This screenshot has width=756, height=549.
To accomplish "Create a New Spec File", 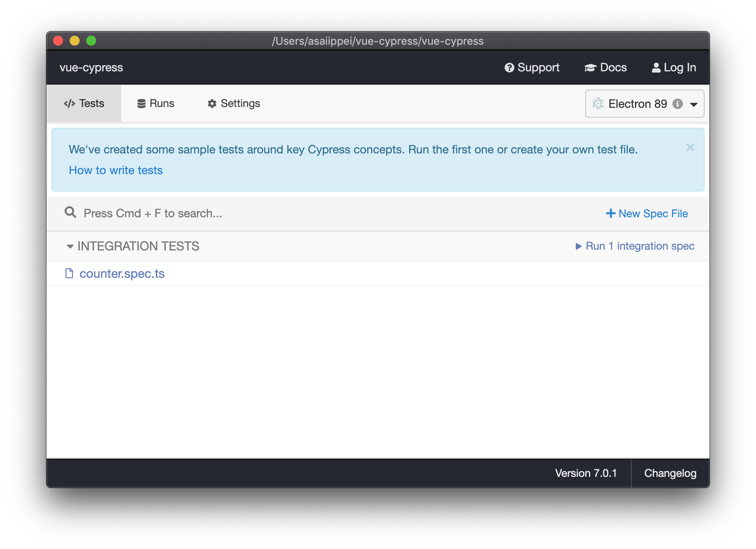I will point(647,214).
